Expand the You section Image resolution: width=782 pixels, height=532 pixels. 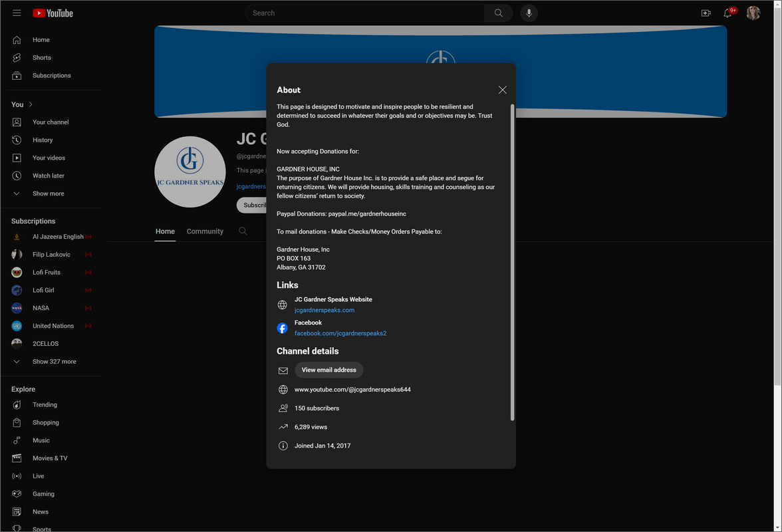(x=22, y=104)
